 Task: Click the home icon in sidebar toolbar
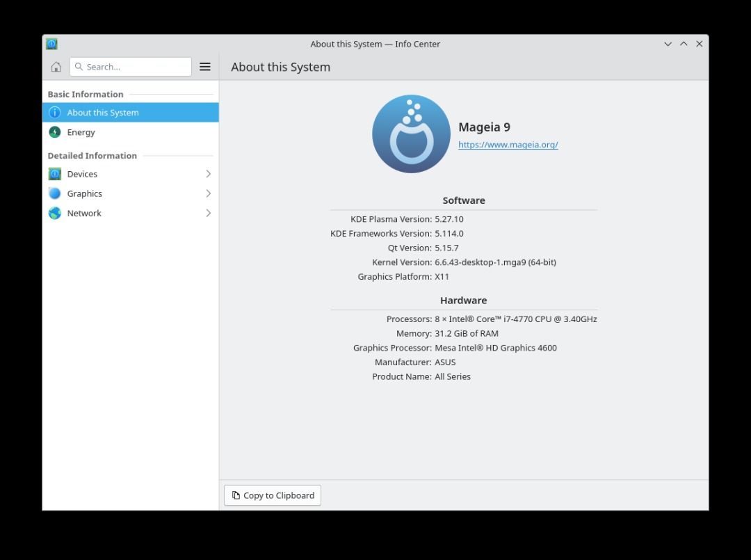click(56, 67)
